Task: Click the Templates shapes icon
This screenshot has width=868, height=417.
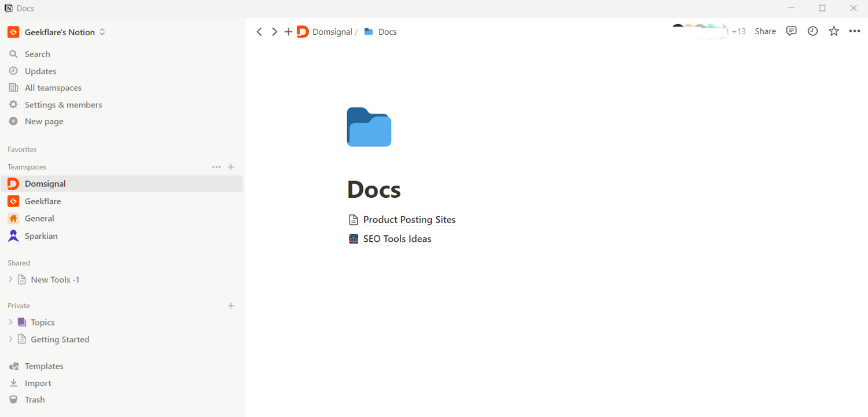Action: [x=13, y=366]
